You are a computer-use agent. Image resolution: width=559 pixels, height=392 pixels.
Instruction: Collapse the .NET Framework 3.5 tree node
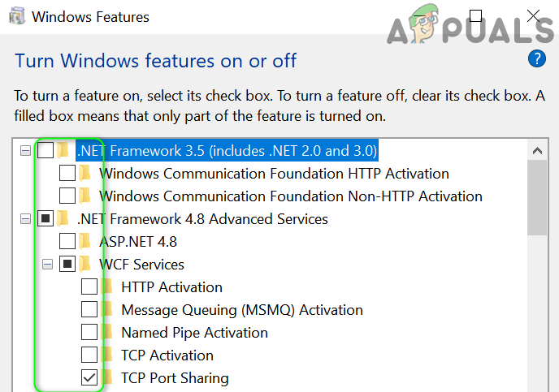[x=25, y=151]
